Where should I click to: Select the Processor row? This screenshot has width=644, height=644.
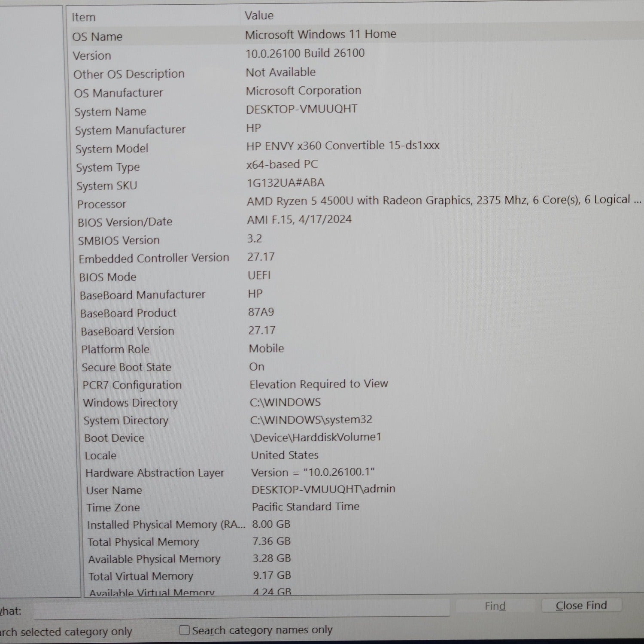(x=102, y=204)
